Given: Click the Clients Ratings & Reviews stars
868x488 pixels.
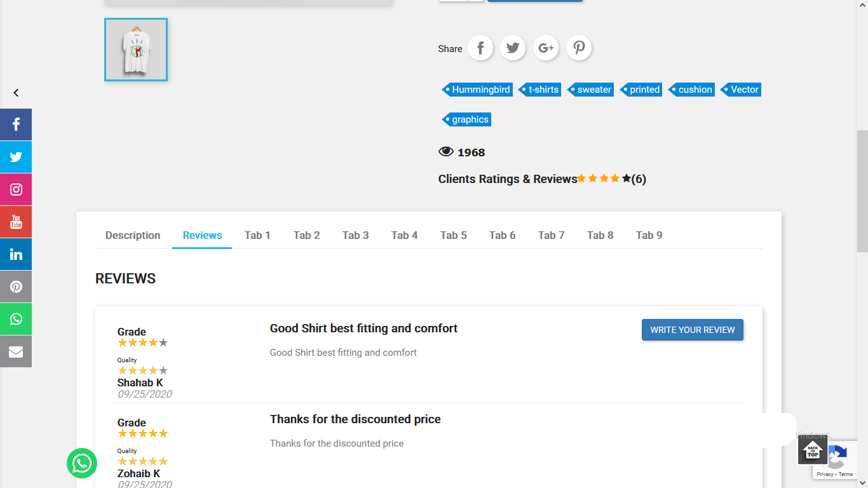Looking at the screenshot, I should pyautogui.click(x=604, y=179).
